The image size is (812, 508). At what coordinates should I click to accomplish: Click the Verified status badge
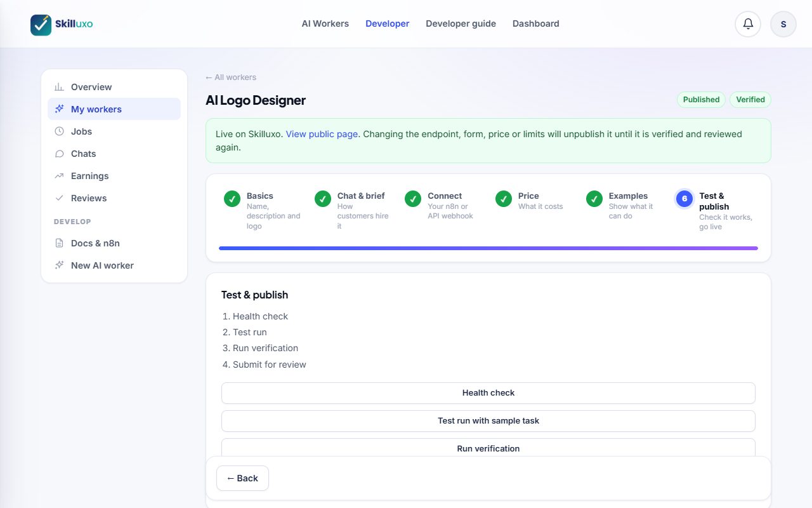[750, 100]
